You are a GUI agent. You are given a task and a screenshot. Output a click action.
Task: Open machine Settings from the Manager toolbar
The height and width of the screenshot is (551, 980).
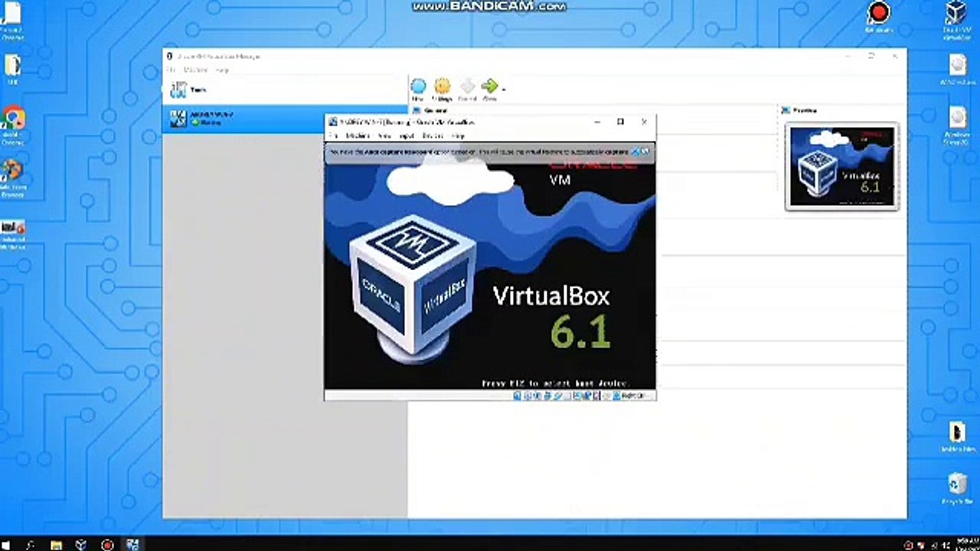(442, 90)
